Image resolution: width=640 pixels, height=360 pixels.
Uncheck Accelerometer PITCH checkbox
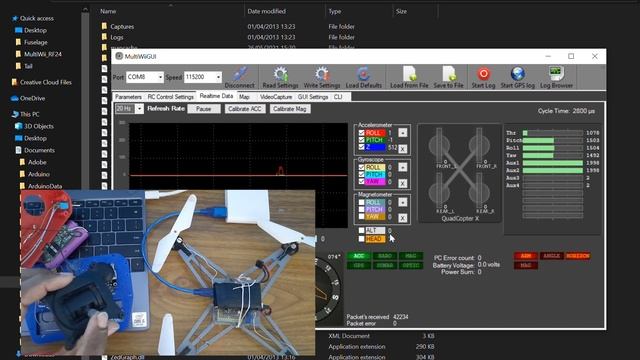pyautogui.click(x=361, y=140)
